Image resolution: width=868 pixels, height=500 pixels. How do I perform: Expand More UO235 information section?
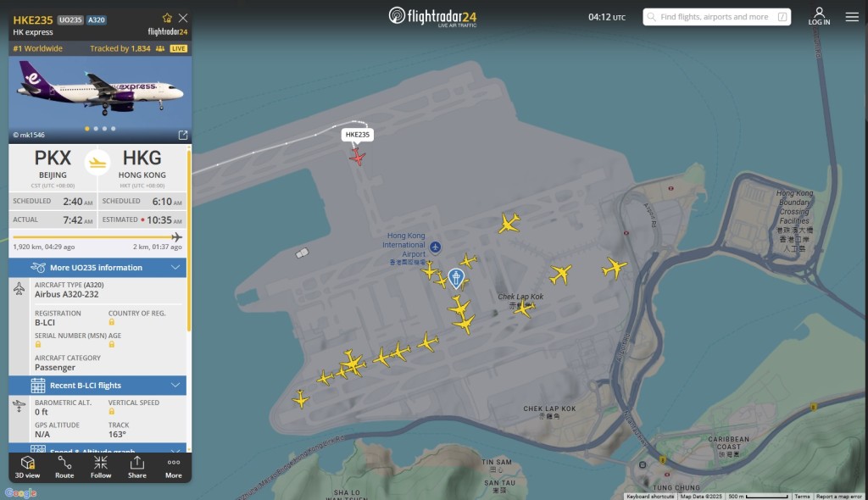[x=97, y=268]
